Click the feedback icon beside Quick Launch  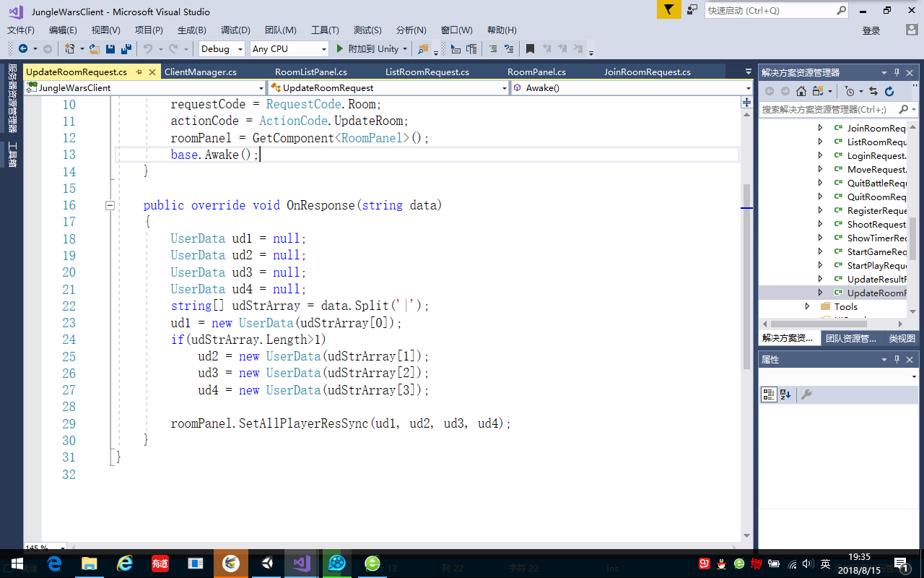(x=692, y=10)
